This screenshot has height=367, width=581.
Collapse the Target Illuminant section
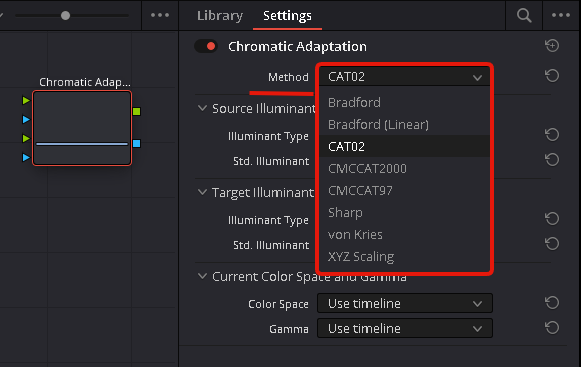(202, 192)
